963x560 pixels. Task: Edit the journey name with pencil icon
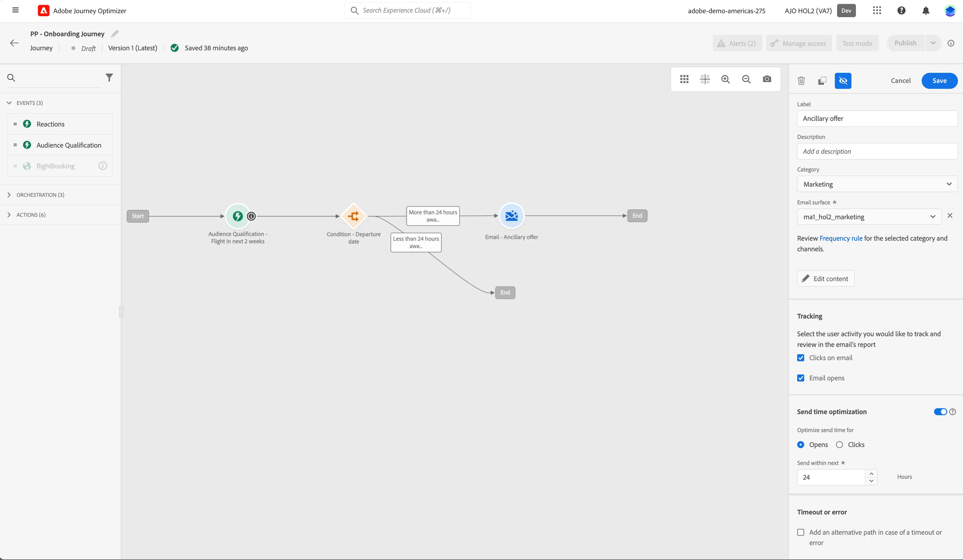[115, 34]
